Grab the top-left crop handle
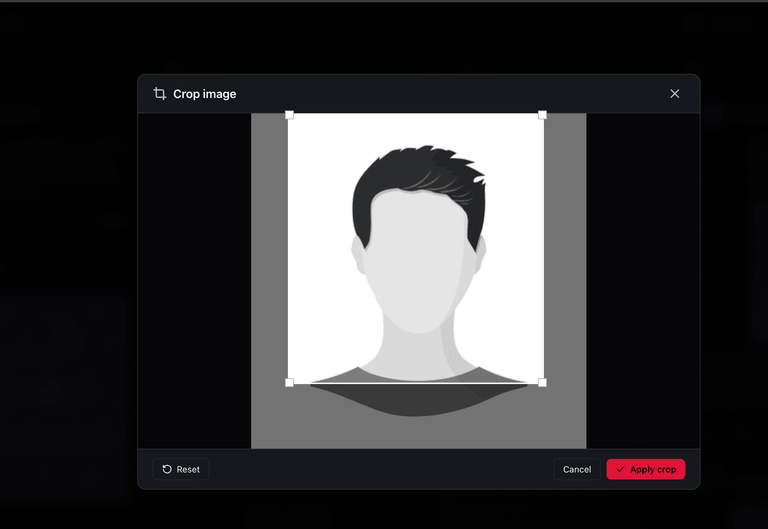Image resolution: width=768 pixels, height=529 pixels. pos(289,115)
